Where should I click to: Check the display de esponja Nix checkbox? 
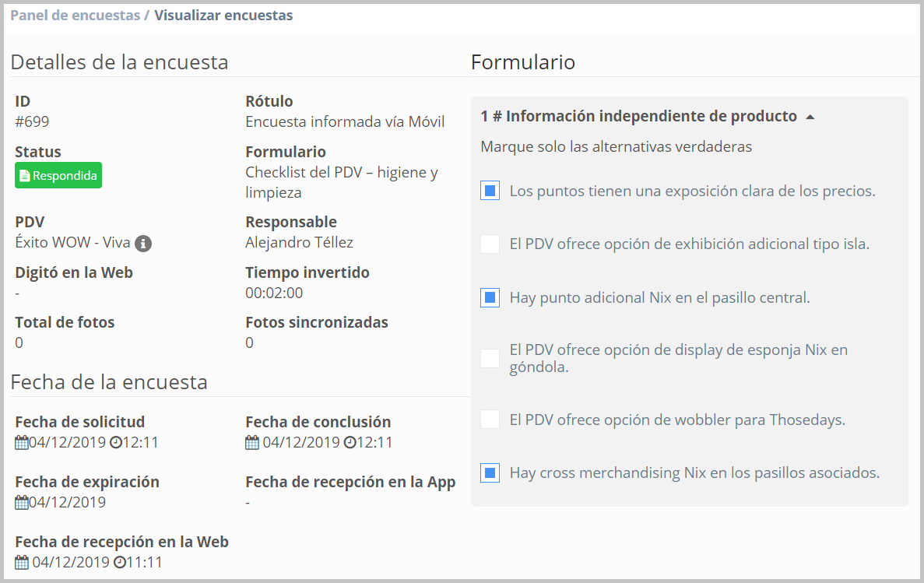pyautogui.click(x=490, y=358)
